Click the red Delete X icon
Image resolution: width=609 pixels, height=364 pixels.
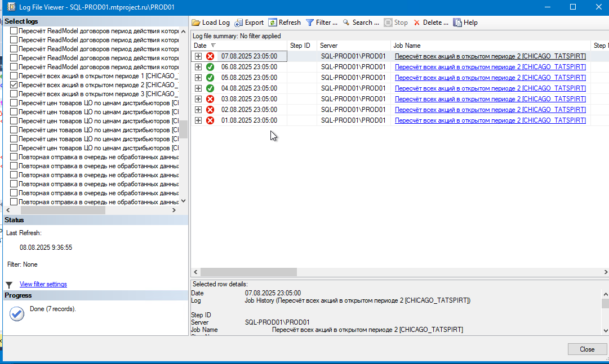pyautogui.click(x=417, y=23)
